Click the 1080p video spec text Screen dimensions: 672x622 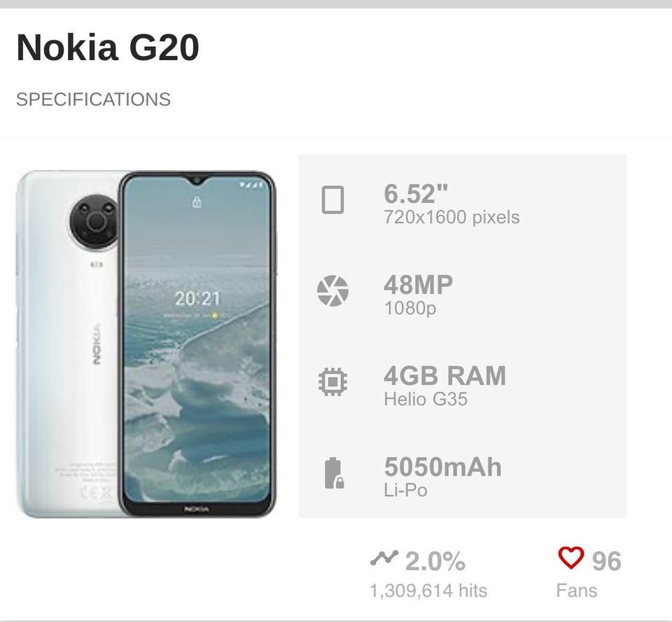(x=409, y=308)
